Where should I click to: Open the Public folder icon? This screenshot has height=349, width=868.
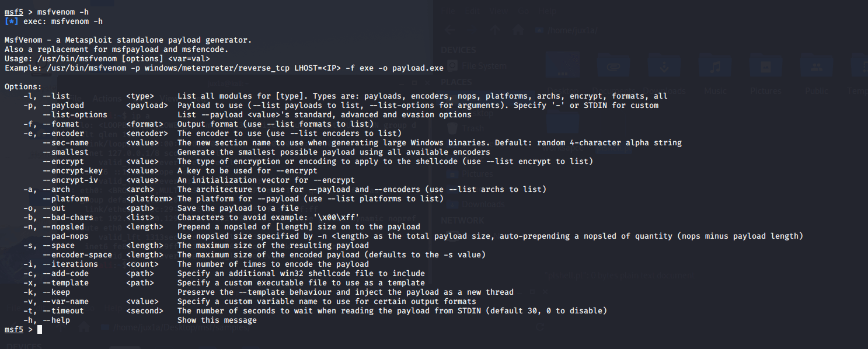(x=815, y=67)
